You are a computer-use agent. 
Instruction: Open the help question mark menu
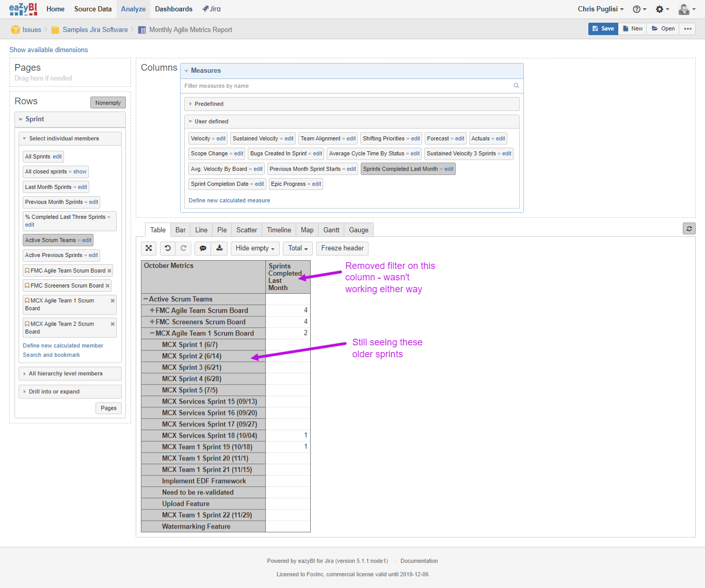[639, 9]
